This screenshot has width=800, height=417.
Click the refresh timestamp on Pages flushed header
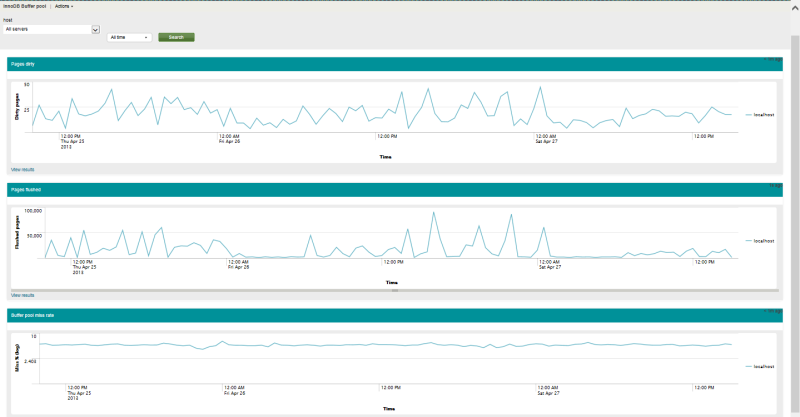pos(776,185)
